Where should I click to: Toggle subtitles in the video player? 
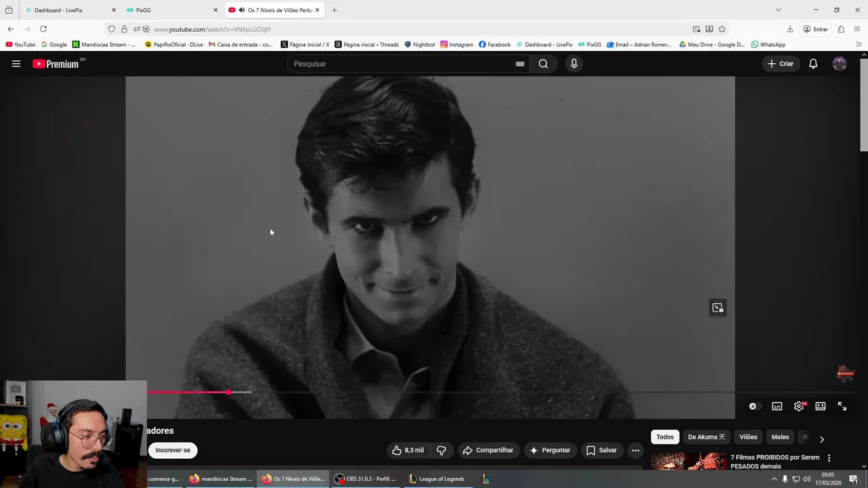(777, 406)
